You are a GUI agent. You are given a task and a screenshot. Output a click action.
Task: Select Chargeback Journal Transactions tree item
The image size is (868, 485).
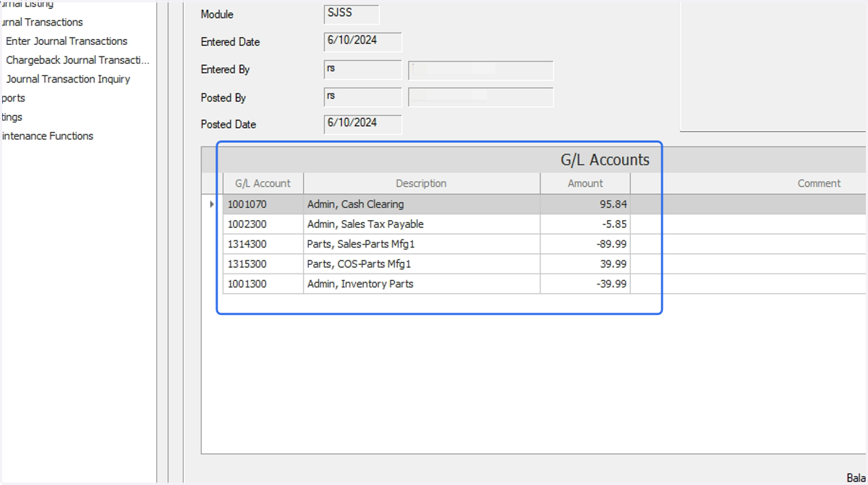77,60
